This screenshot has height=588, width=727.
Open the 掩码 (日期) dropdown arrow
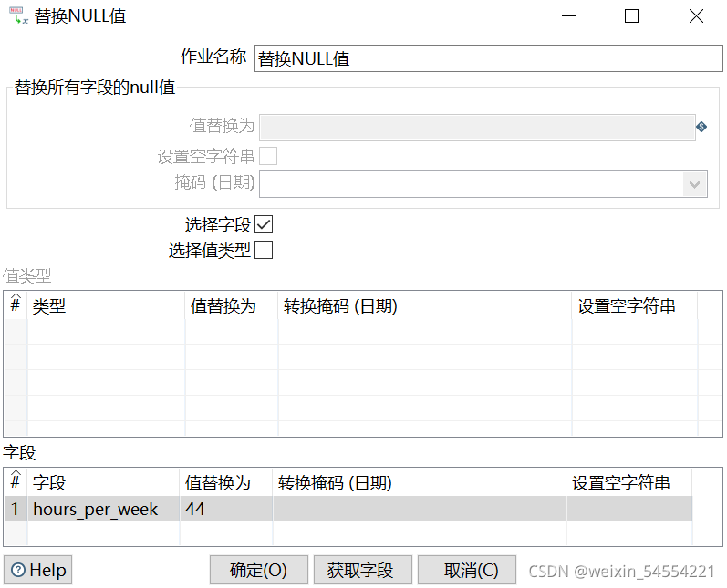pyautogui.click(x=694, y=184)
